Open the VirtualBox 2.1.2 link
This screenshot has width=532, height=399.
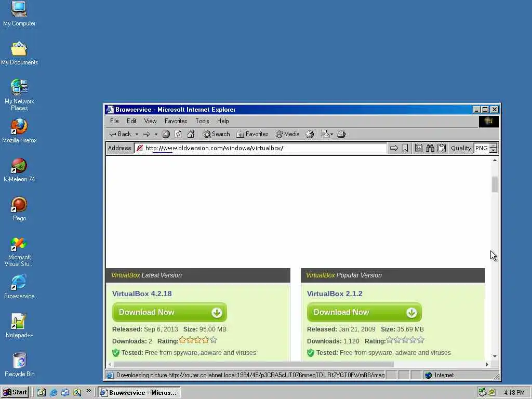[335, 294]
